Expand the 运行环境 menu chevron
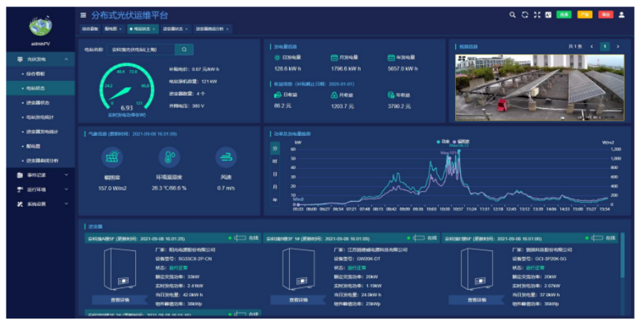The image size is (644, 327). click(x=67, y=190)
